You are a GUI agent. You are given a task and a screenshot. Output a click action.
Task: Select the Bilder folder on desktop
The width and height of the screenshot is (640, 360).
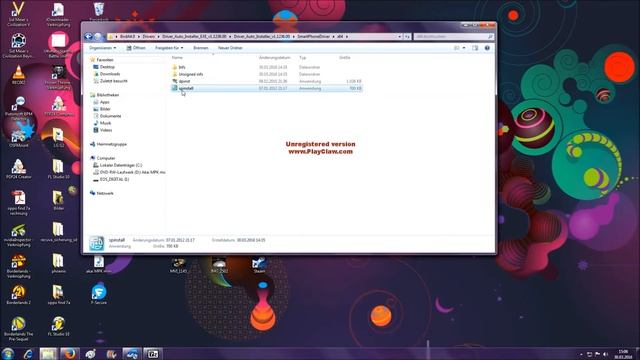[58, 200]
